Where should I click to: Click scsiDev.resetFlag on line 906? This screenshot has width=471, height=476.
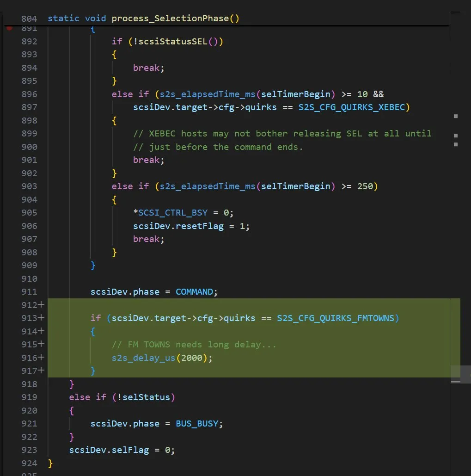coord(178,226)
